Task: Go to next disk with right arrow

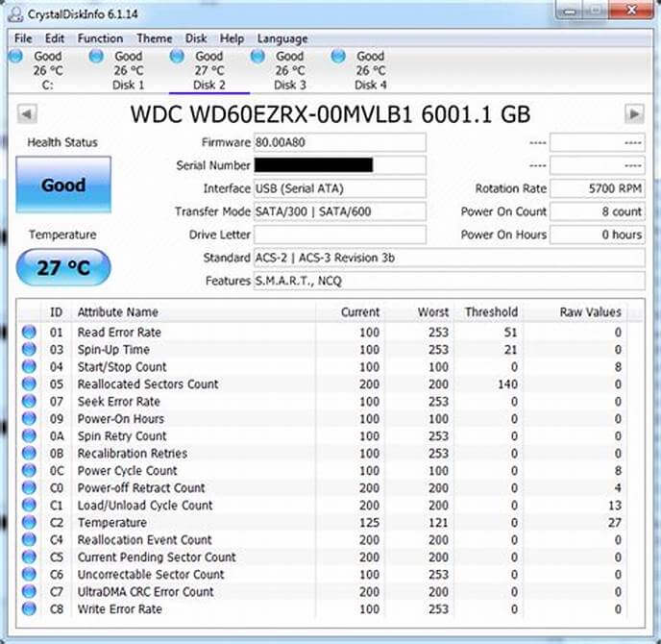Action: point(633,114)
